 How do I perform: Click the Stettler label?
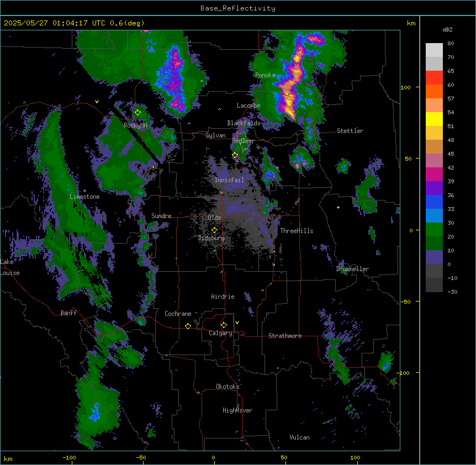(350, 131)
